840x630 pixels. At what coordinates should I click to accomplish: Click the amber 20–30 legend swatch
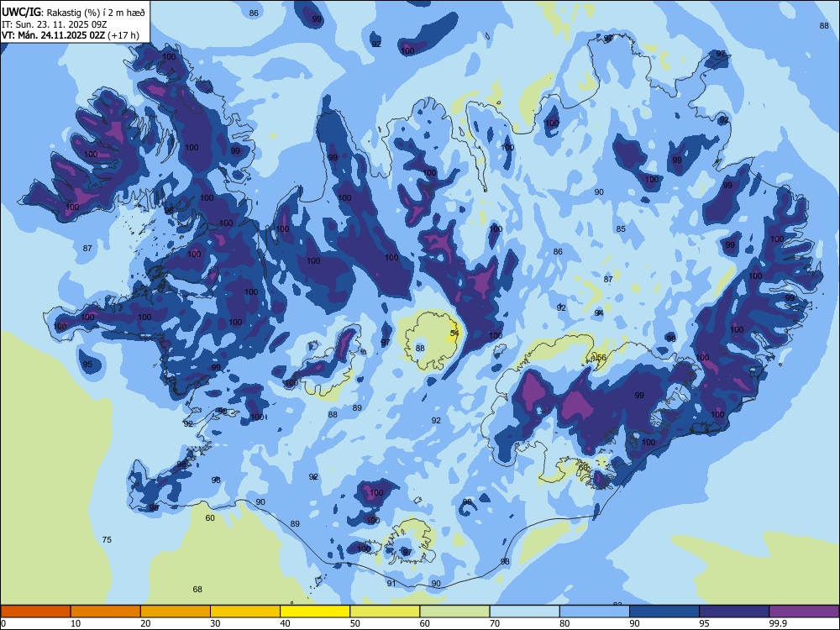pyautogui.click(x=176, y=612)
